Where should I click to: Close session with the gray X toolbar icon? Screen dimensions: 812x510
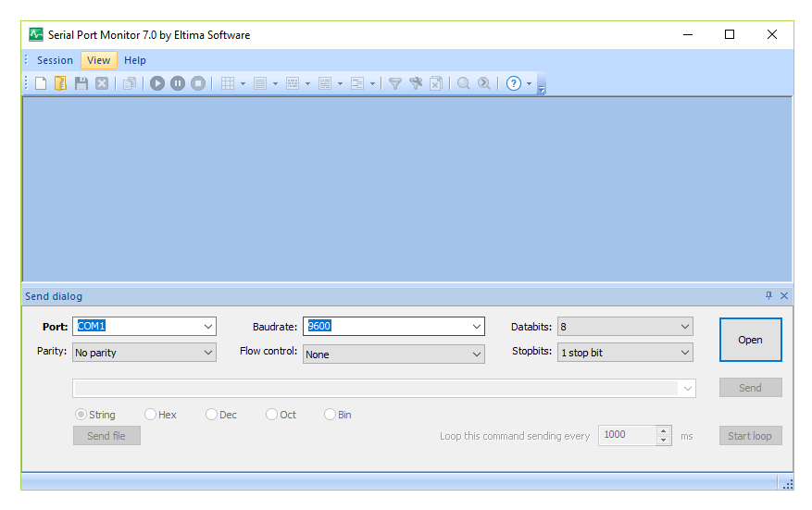point(102,83)
